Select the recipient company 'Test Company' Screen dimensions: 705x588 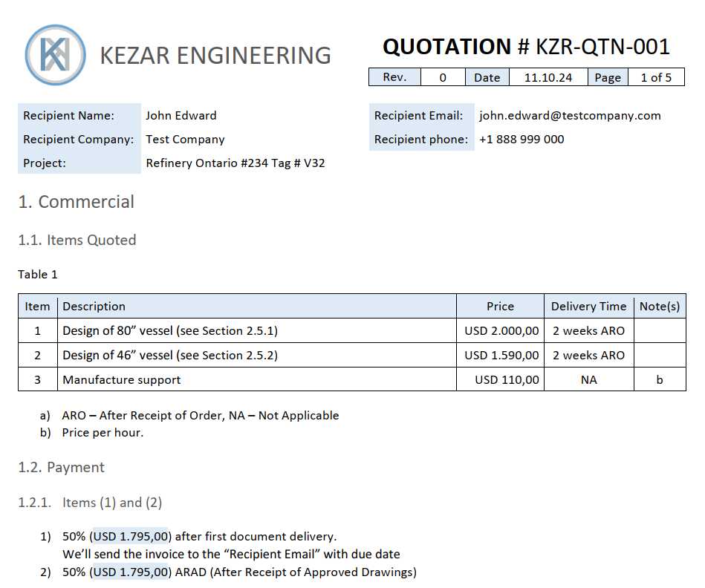point(185,140)
